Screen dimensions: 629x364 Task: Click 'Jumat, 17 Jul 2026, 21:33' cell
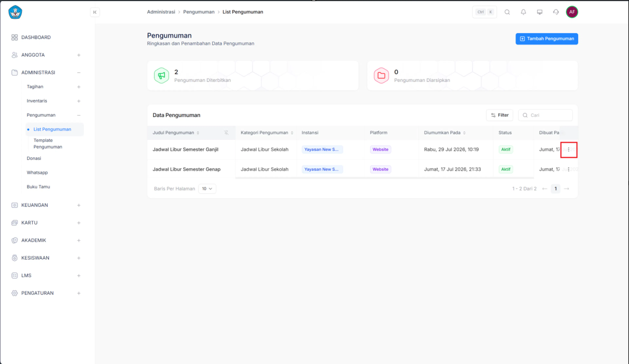(x=452, y=169)
